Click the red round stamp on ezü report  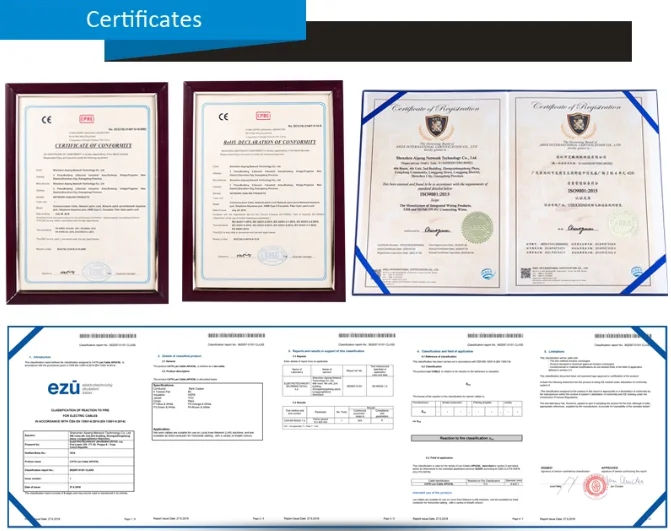click(x=596, y=487)
